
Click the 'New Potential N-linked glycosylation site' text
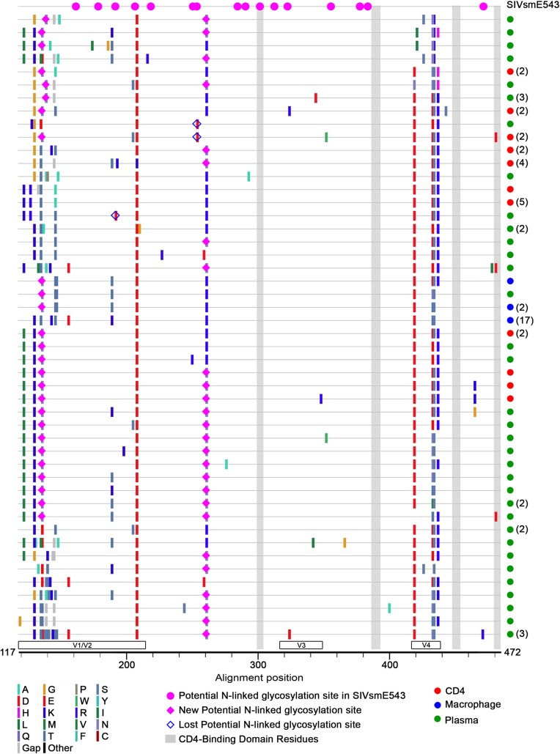(270, 710)
